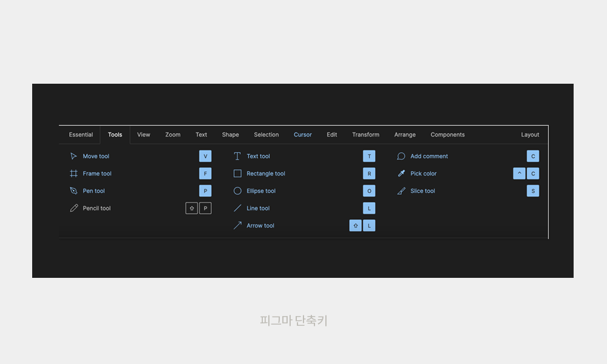This screenshot has width=607, height=364.
Task: Click the S key for Slice tool
Action: point(533,190)
